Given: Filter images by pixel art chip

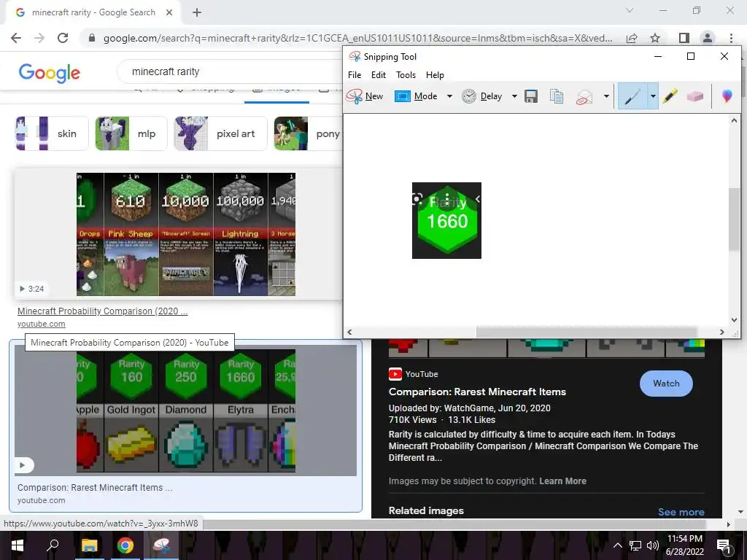Looking at the screenshot, I should click(220, 134).
